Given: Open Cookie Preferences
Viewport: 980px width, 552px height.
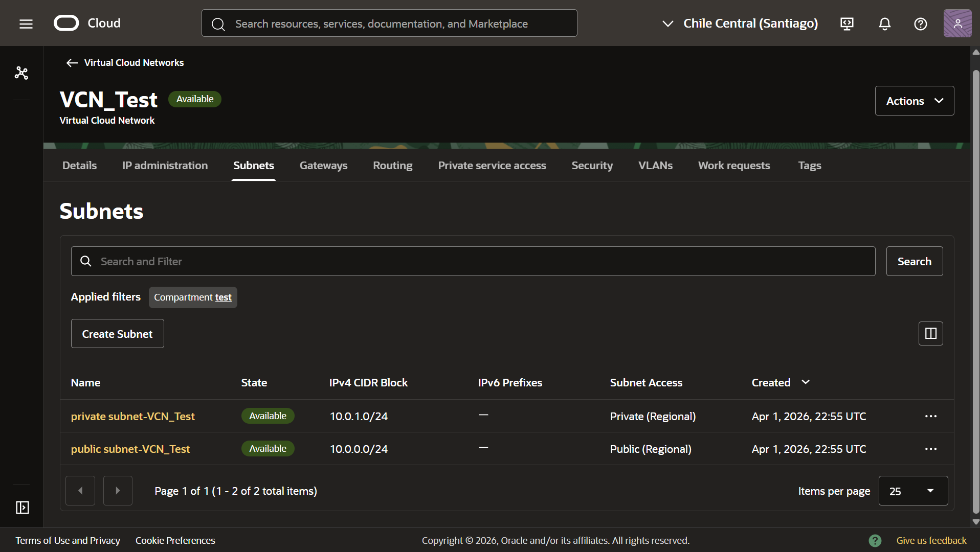Looking at the screenshot, I should click(175, 540).
